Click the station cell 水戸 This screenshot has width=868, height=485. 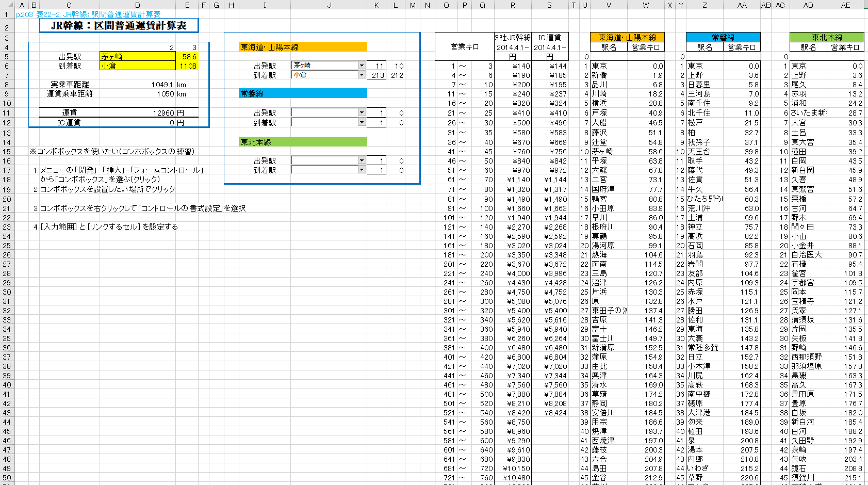click(705, 301)
